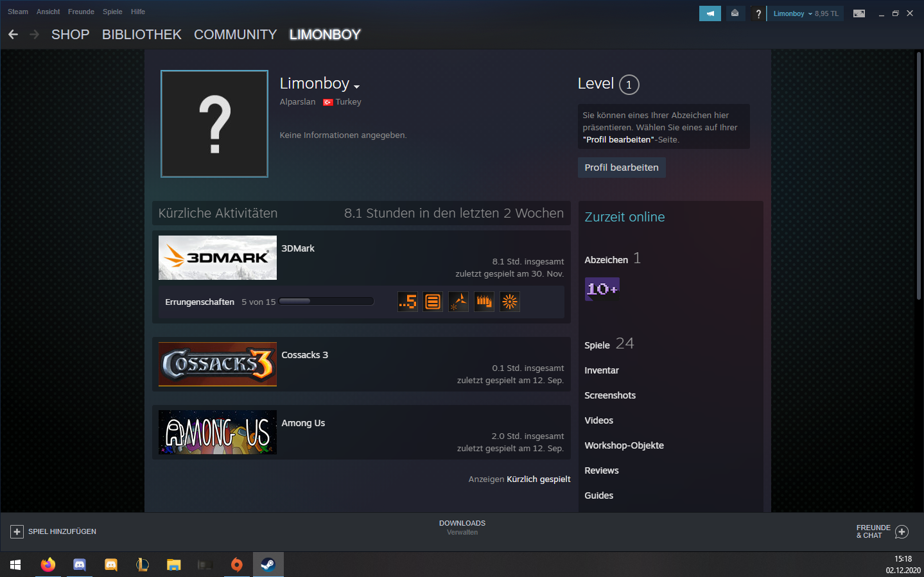Click the page vertical scrollbar
The height and width of the screenshot is (577, 924).
click(918, 176)
